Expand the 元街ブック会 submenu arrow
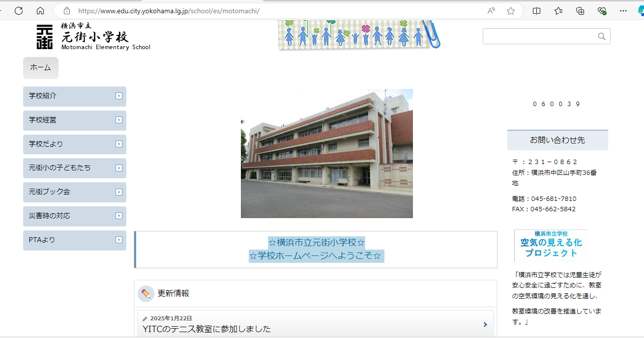 click(x=118, y=192)
